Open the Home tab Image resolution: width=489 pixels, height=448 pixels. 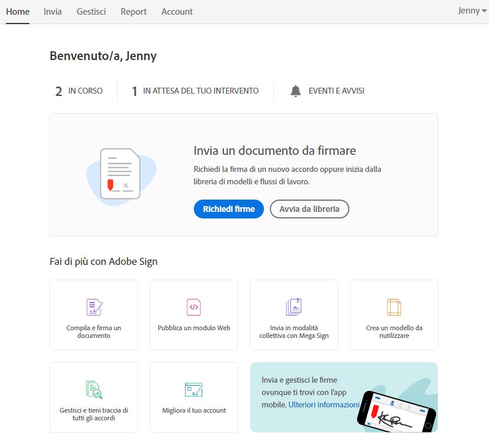point(18,12)
